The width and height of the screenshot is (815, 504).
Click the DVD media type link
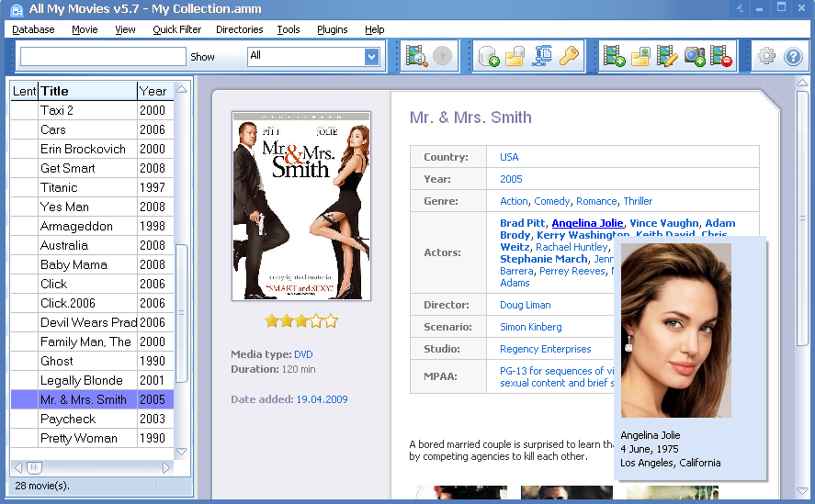click(x=303, y=354)
